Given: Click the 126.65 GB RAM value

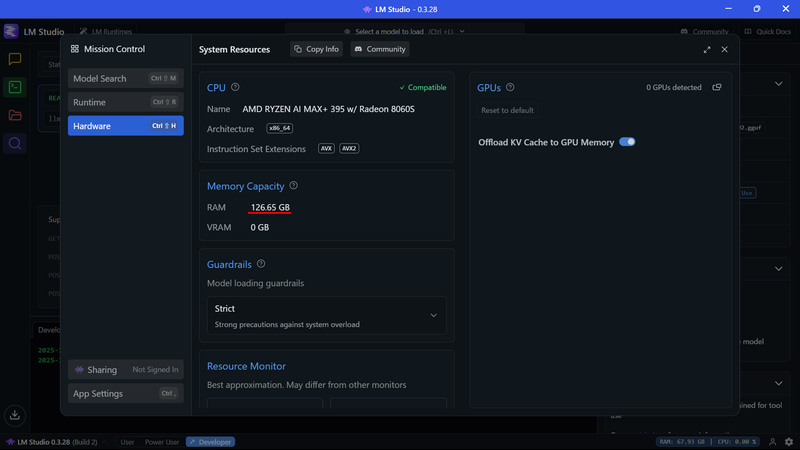Looking at the screenshot, I should (x=270, y=207).
